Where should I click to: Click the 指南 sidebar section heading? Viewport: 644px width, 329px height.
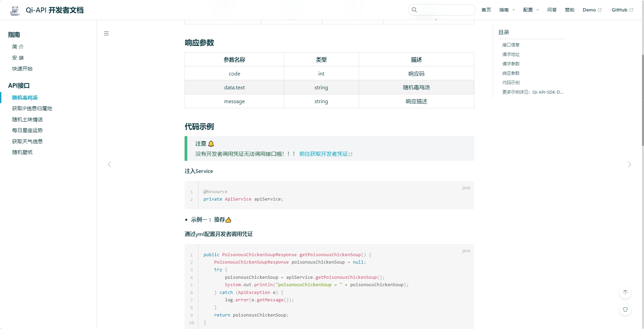[x=14, y=34]
